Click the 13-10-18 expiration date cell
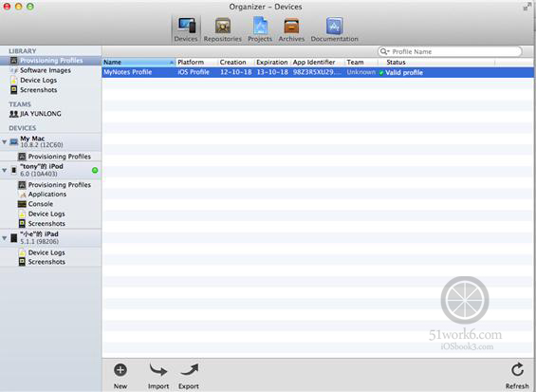Image resolution: width=536 pixels, height=392 pixels. click(272, 72)
